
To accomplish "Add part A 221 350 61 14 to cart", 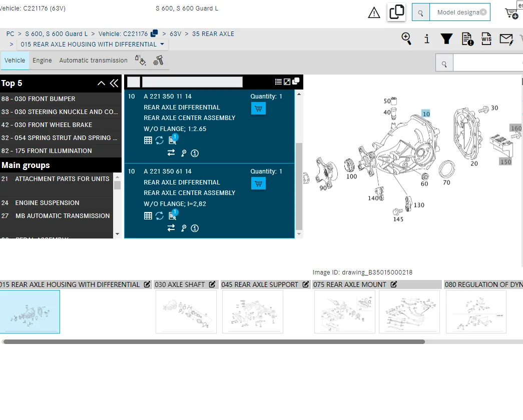I will click(x=258, y=183).
